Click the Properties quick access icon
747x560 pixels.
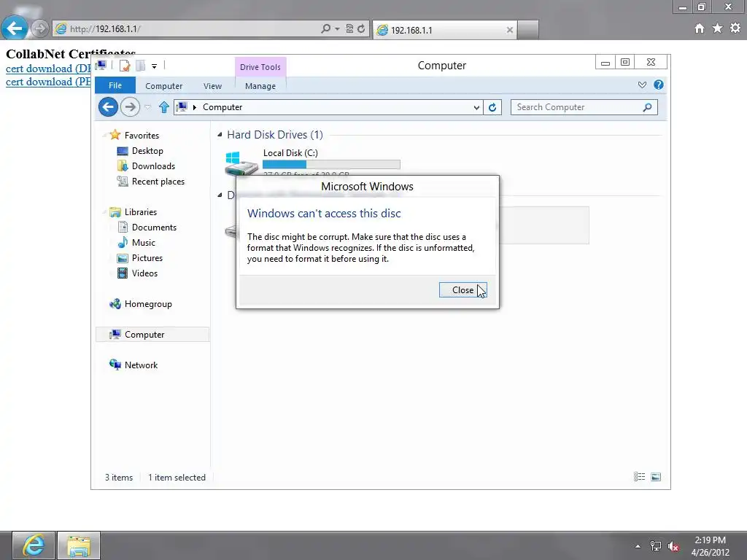pos(125,66)
